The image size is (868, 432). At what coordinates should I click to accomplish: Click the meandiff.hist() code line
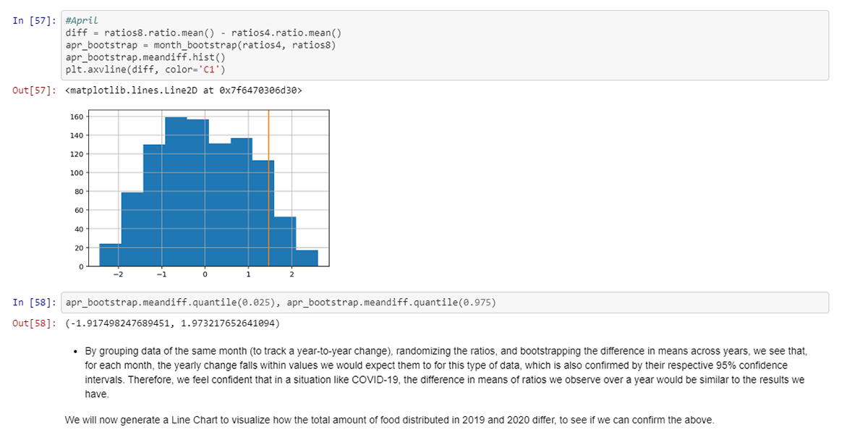(x=145, y=57)
